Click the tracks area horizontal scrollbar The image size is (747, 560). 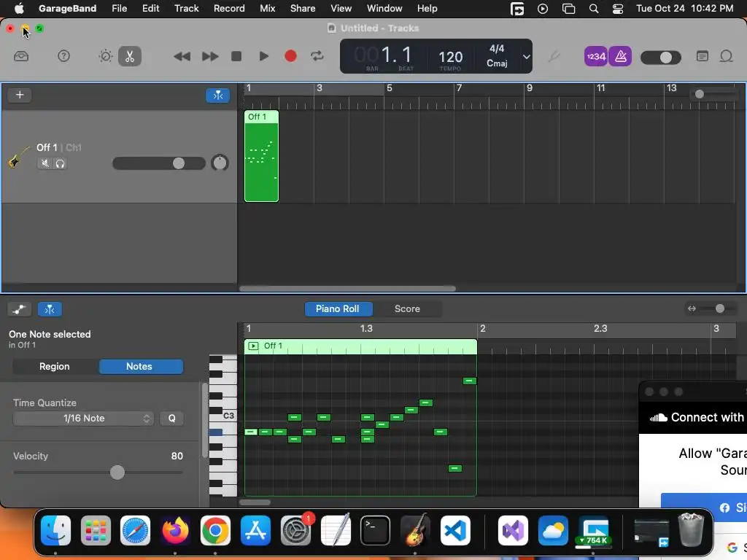click(347, 288)
